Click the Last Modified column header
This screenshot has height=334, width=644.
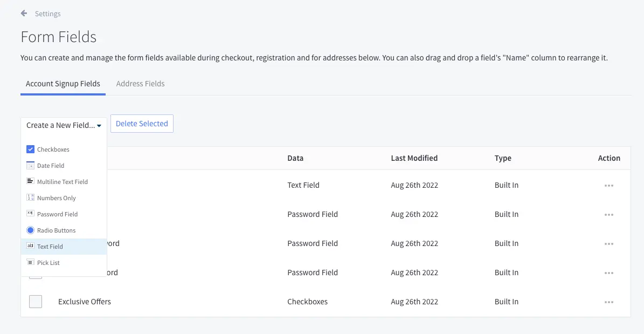pyautogui.click(x=414, y=158)
